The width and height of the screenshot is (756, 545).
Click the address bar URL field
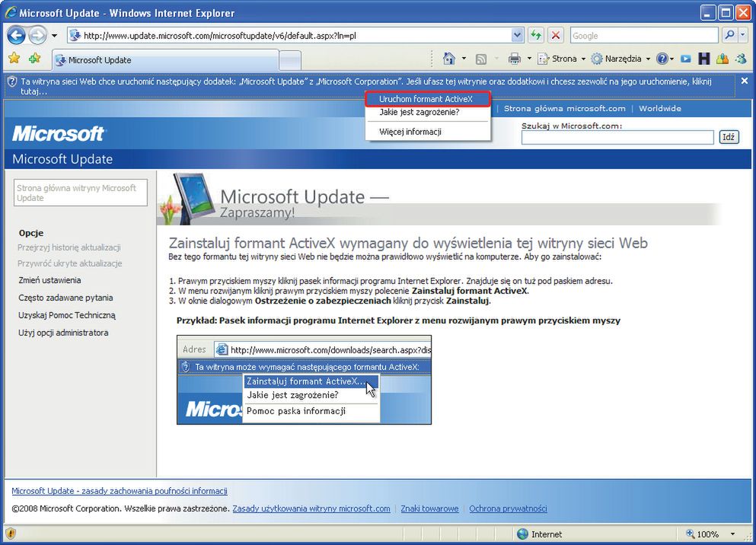296,36
